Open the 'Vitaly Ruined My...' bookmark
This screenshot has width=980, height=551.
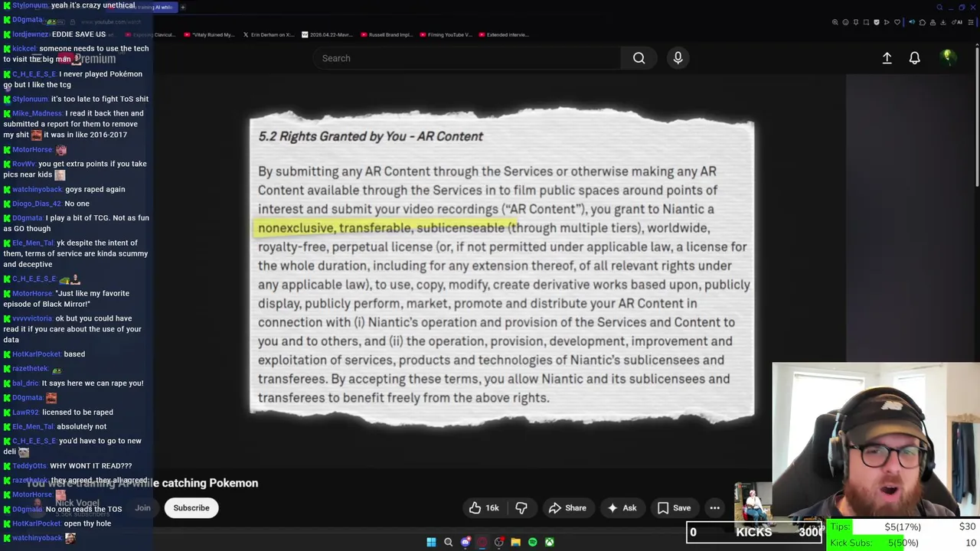point(209,34)
